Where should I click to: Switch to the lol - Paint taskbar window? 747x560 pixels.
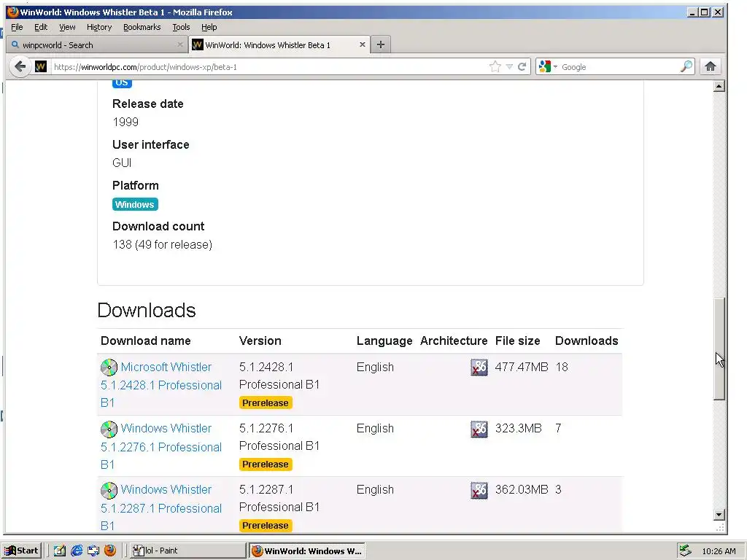(x=187, y=551)
